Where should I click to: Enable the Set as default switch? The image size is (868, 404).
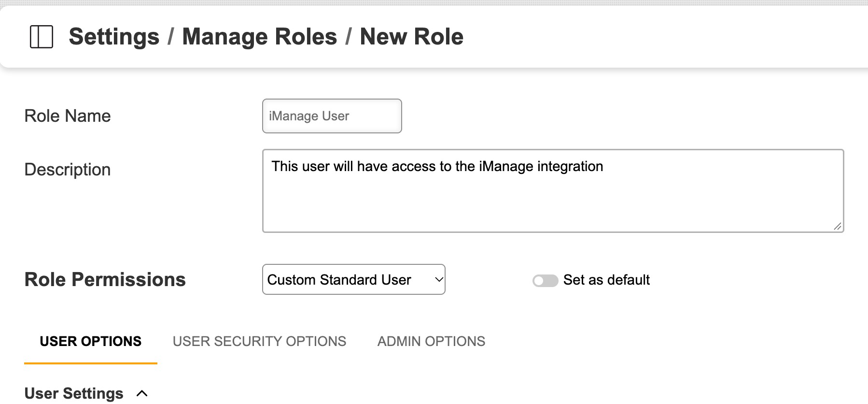(545, 280)
